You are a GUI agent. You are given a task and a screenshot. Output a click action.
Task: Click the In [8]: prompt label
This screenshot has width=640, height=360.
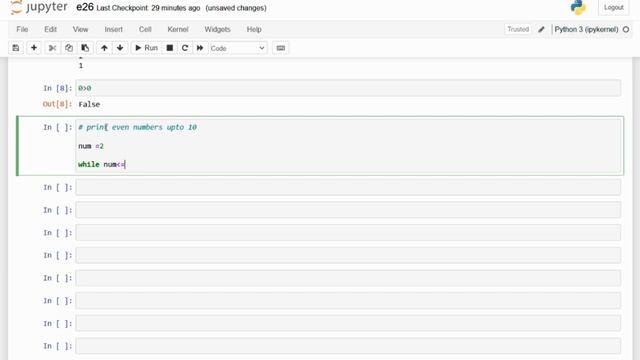coord(58,88)
